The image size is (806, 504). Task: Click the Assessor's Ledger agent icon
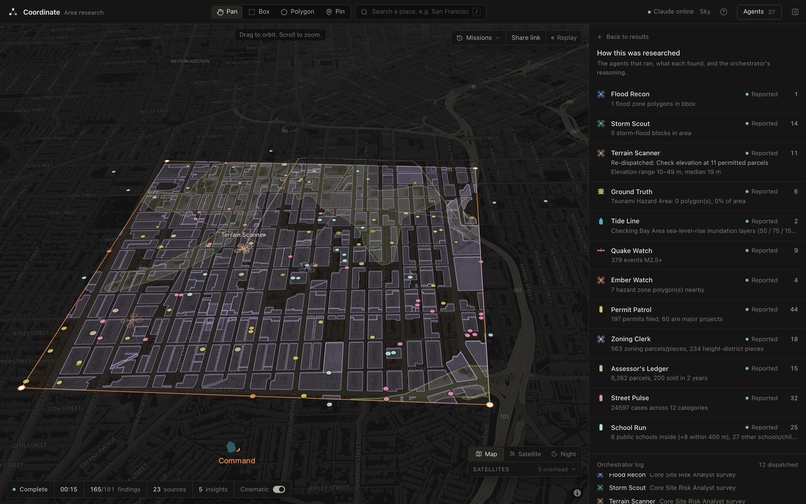(600, 369)
